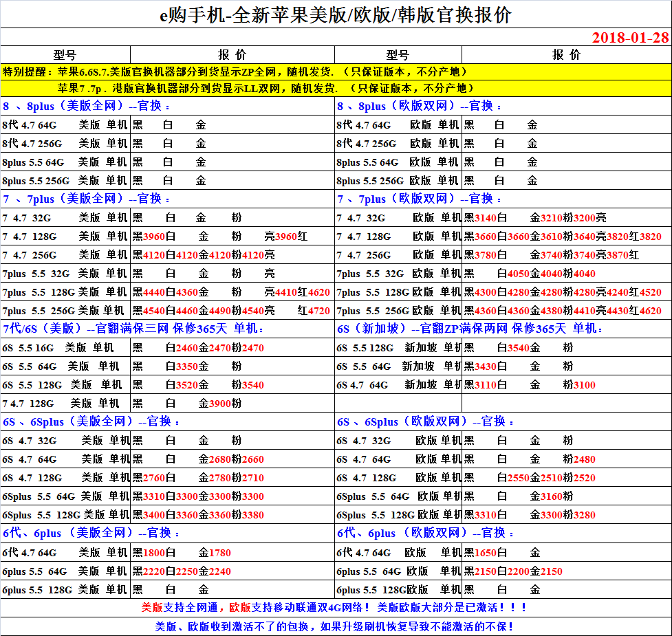The width and height of the screenshot is (672, 636).
Task: Click price "粉3100" in 6S 4.7 64G 新加坡 row
Action: tap(579, 385)
